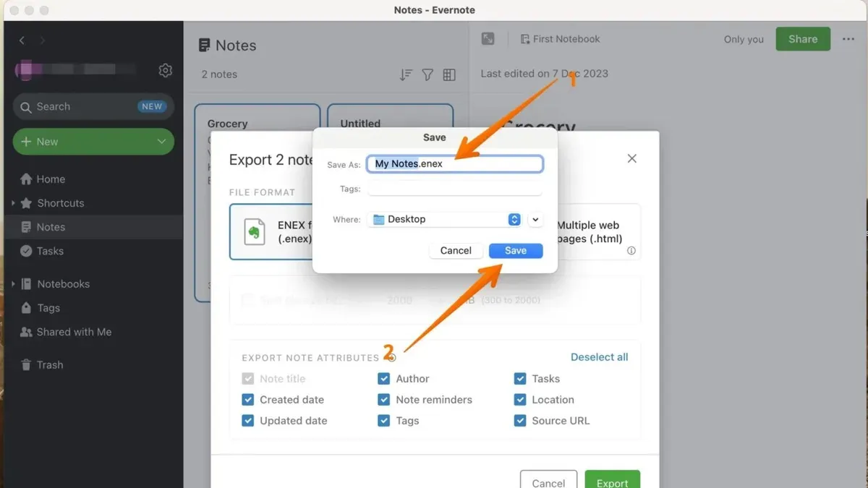Select the ENEX file format option
868x488 pixels.
click(x=271, y=231)
